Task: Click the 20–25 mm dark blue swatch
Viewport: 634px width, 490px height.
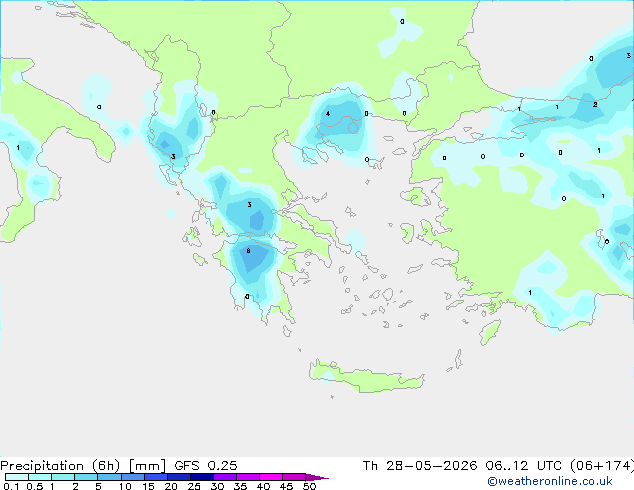Action: (x=178, y=477)
